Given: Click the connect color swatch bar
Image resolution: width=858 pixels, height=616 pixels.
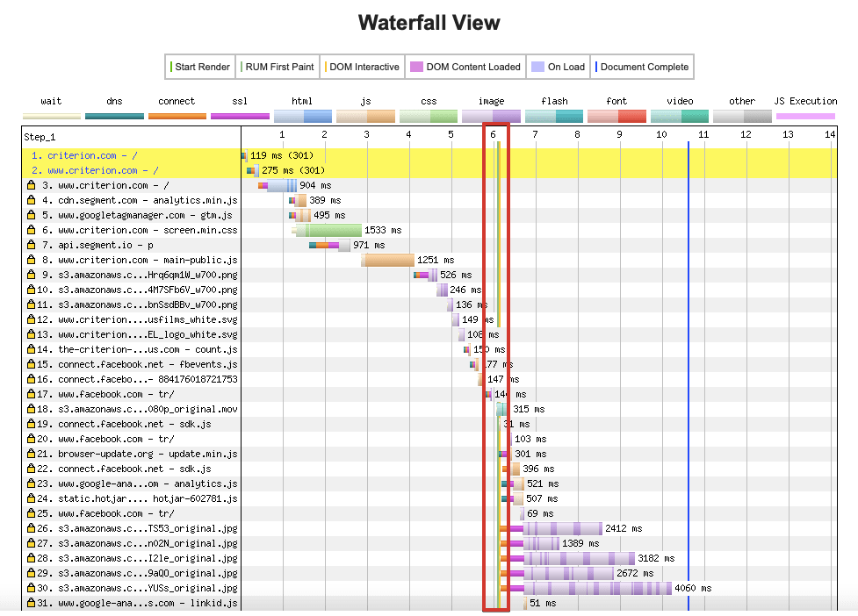Looking at the screenshot, I should pyautogui.click(x=177, y=116).
